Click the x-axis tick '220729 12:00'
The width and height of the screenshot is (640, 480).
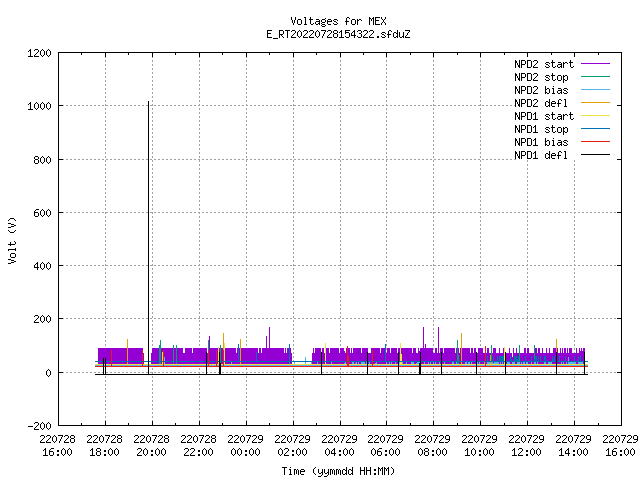pos(526,446)
